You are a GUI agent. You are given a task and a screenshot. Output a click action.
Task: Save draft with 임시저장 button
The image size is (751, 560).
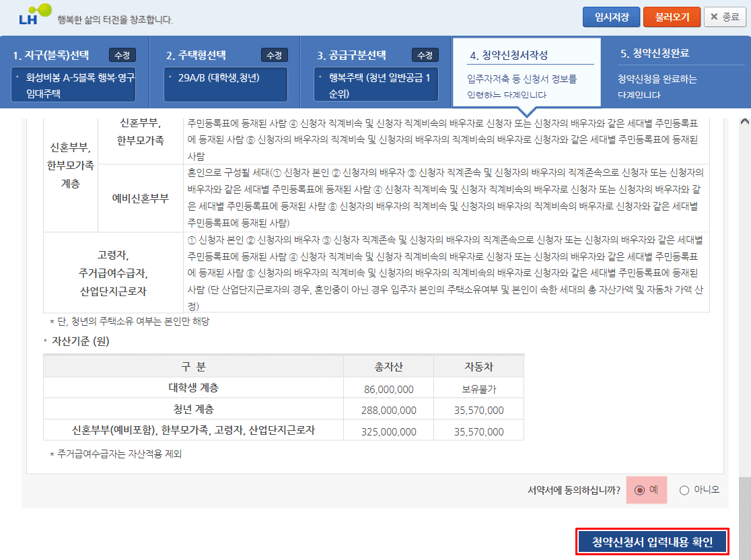coord(611,17)
